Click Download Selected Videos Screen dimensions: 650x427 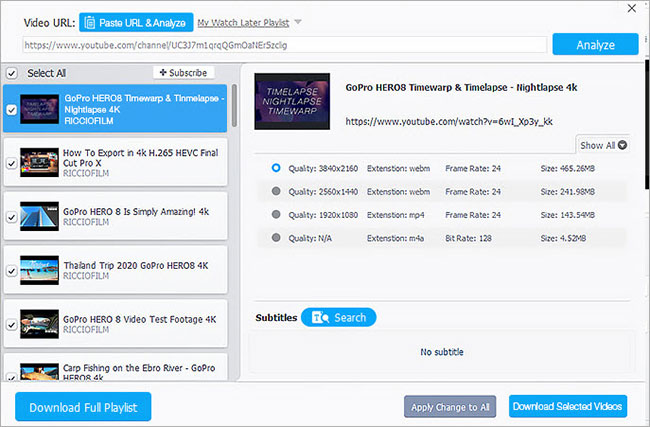pos(568,406)
